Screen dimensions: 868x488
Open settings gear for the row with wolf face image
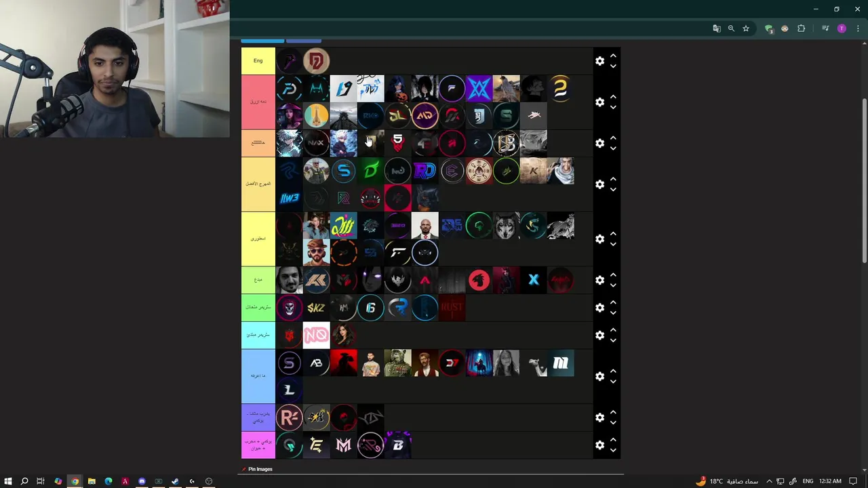pos(599,239)
